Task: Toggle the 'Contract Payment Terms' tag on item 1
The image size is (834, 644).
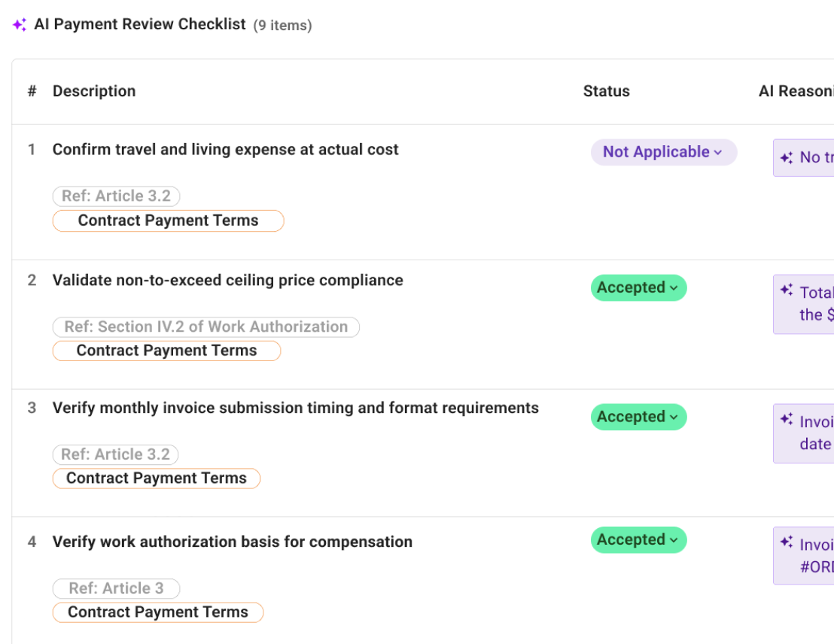Action: click(x=168, y=220)
